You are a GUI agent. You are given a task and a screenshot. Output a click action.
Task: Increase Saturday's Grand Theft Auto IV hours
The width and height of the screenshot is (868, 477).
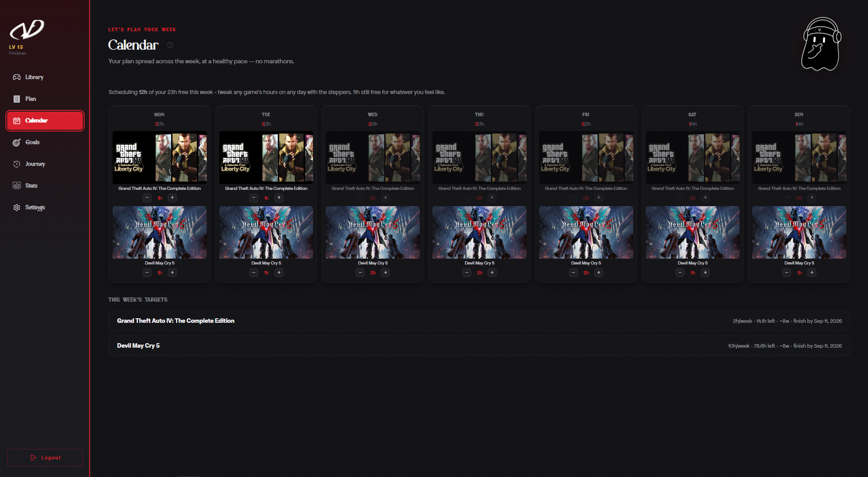[705, 198]
